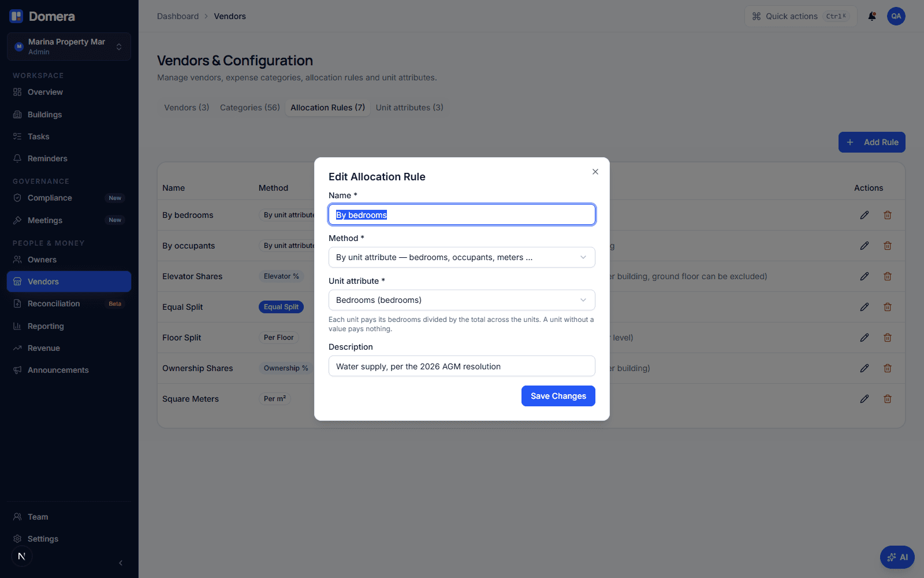Screen dimensions: 924x578
Task: Edit the Equal Split rule
Action: tap(865, 307)
